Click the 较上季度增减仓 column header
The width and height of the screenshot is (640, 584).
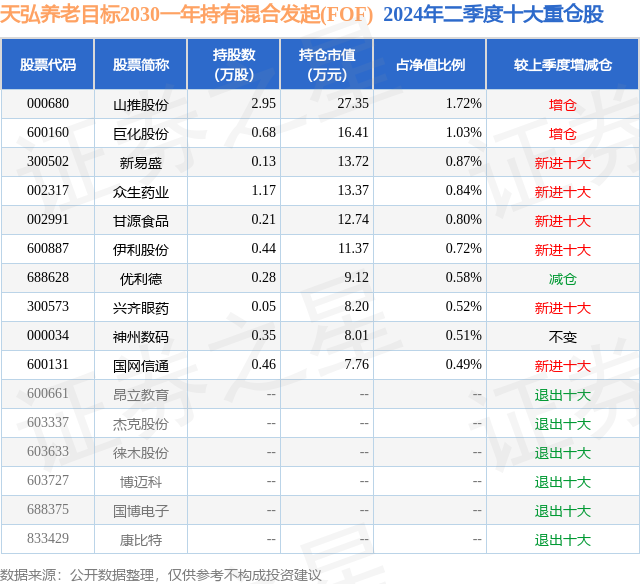click(563, 64)
